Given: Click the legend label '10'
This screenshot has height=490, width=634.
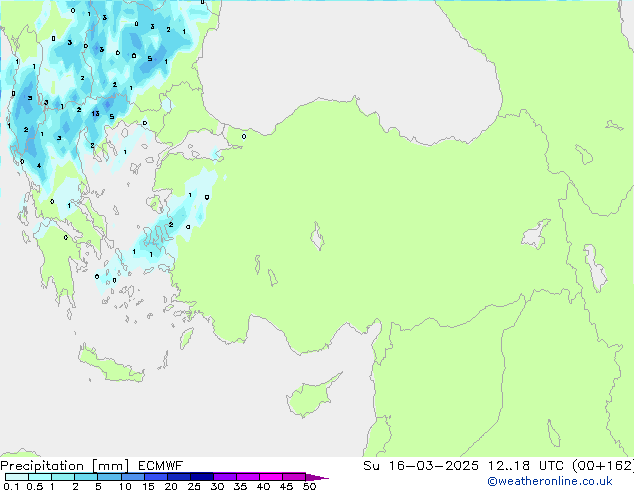Looking at the screenshot, I should tap(125, 486).
